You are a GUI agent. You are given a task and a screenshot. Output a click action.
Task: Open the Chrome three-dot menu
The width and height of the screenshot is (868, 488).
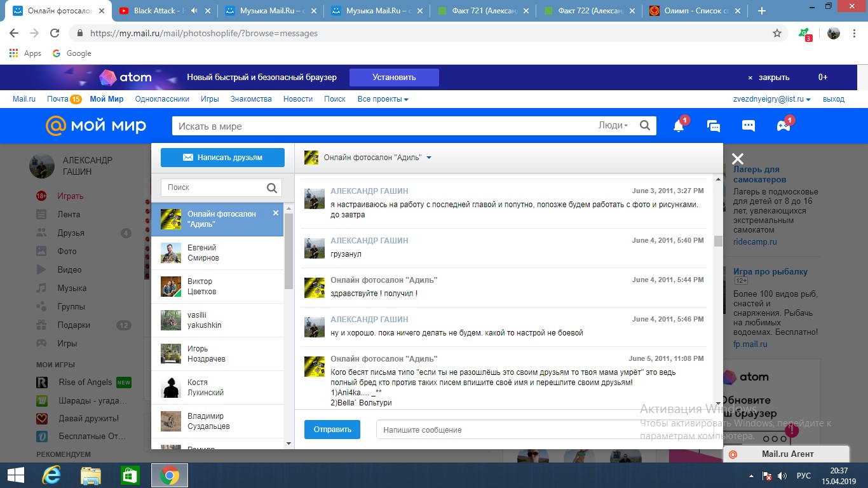coord(855,33)
